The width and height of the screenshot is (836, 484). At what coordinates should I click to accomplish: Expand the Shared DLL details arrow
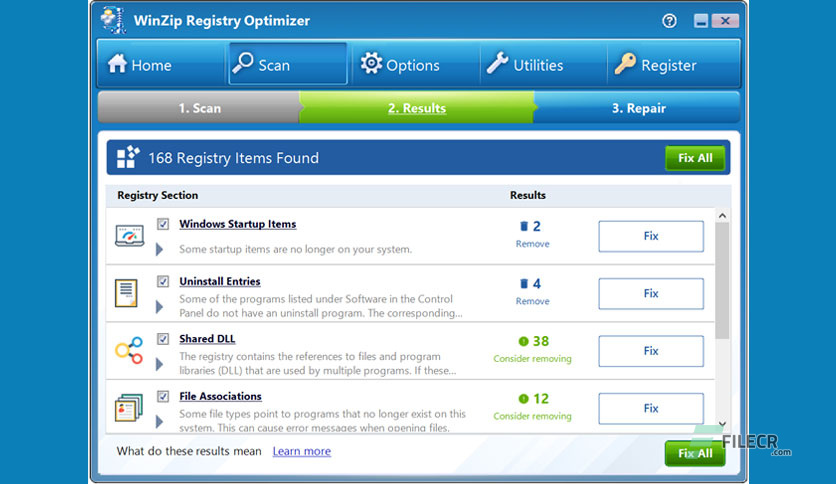tap(159, 364)
